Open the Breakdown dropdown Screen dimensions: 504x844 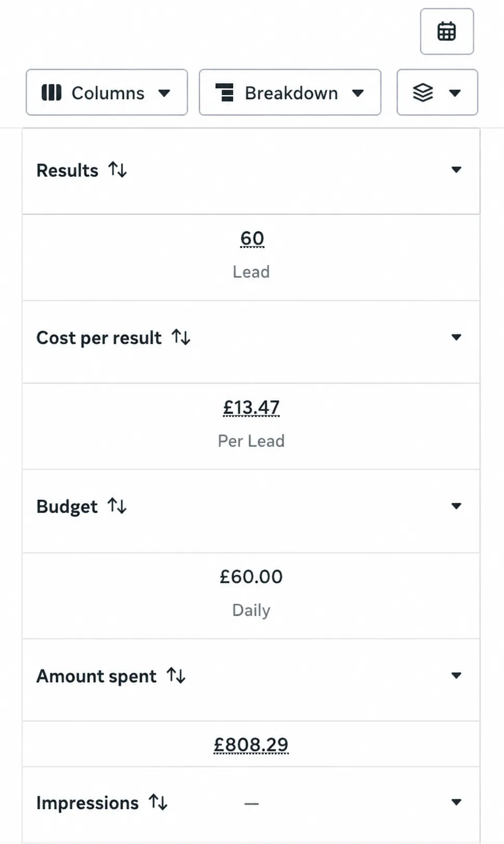pos(290,93)
